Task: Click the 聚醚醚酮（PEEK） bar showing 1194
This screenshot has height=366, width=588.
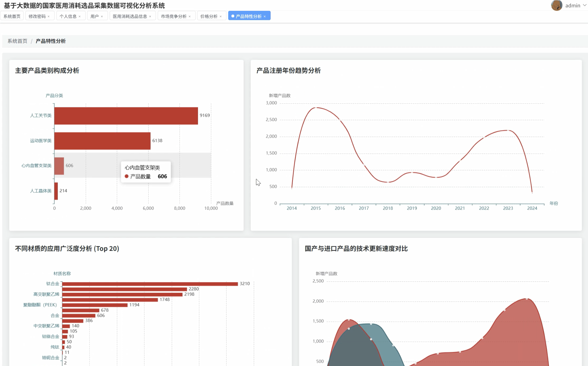Action: [95, 305]
